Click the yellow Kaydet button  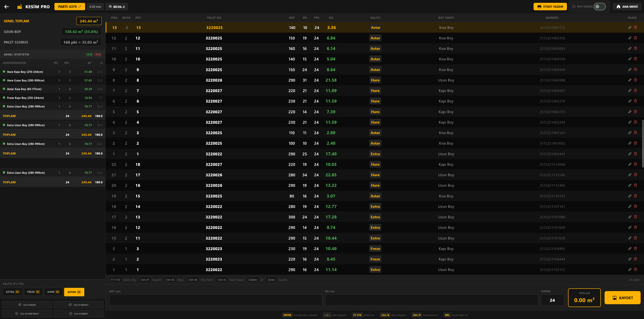[x=622, y=298]
